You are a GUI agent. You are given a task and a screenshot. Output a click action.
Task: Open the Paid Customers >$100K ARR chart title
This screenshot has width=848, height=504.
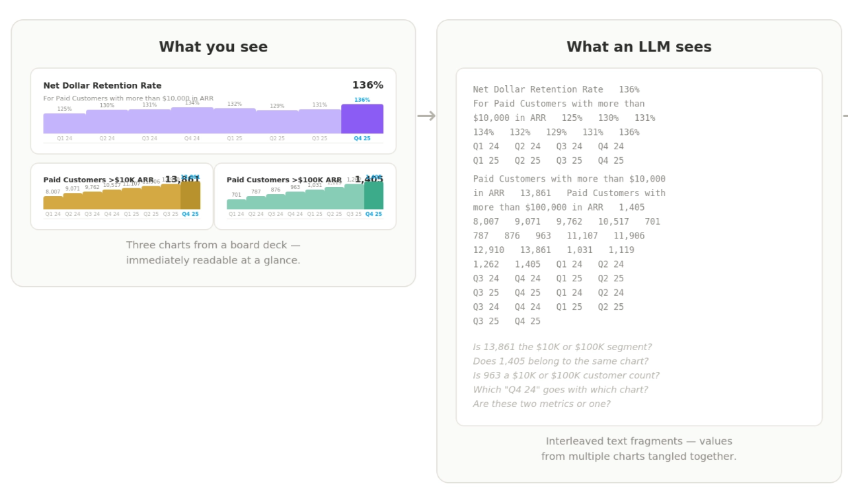pos(284,180)
